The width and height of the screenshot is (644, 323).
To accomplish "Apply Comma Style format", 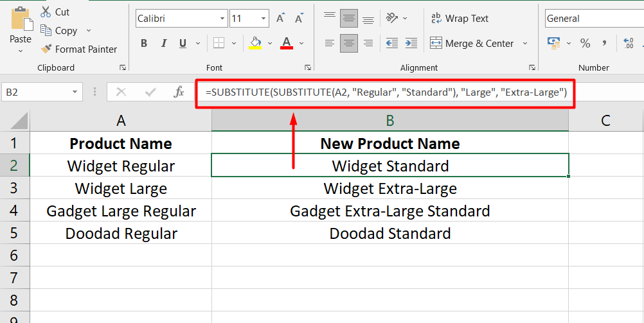I will (x=604, y=43).
